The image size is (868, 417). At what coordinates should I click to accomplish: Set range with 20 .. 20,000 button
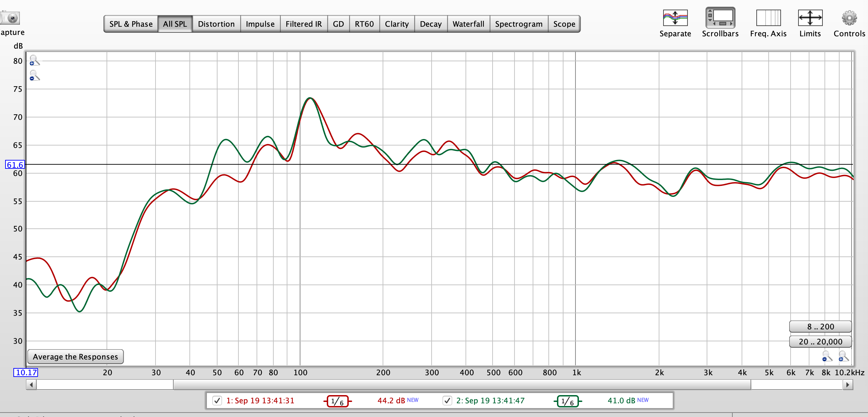coord(820,342)
